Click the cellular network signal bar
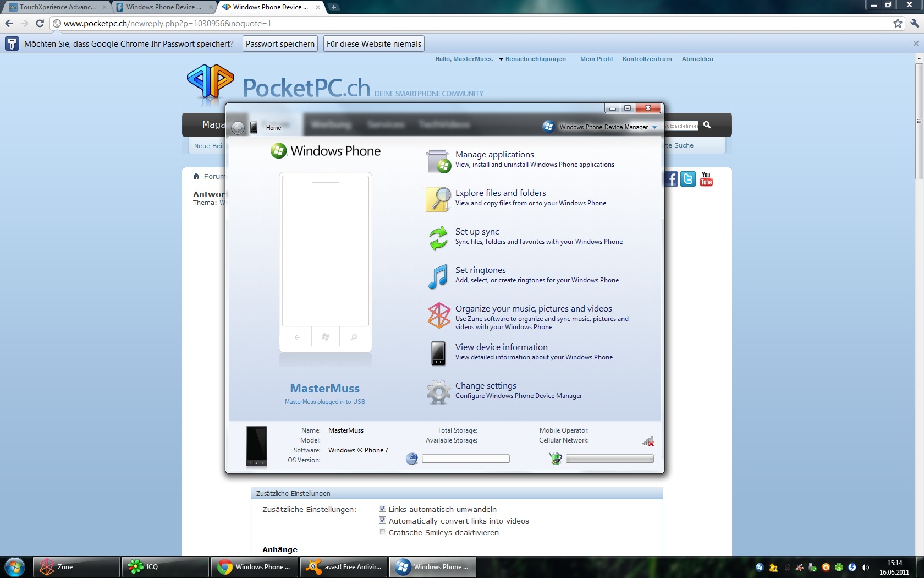 [610, 459]
